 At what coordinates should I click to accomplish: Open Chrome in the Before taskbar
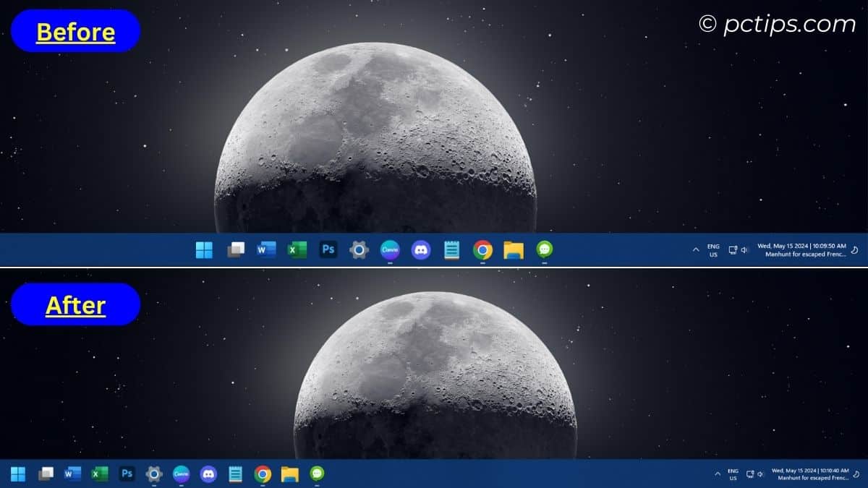click(482, 250)
